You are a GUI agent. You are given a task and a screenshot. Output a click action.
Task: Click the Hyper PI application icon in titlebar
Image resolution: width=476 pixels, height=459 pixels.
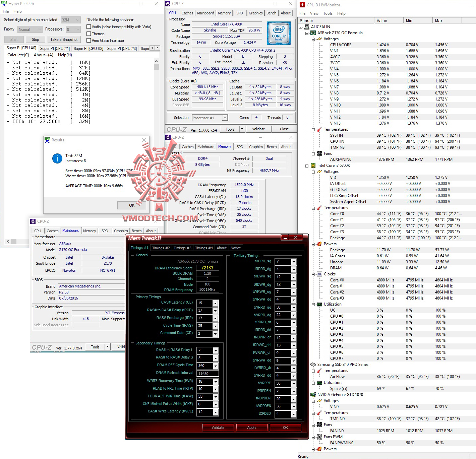click(4, 4)
